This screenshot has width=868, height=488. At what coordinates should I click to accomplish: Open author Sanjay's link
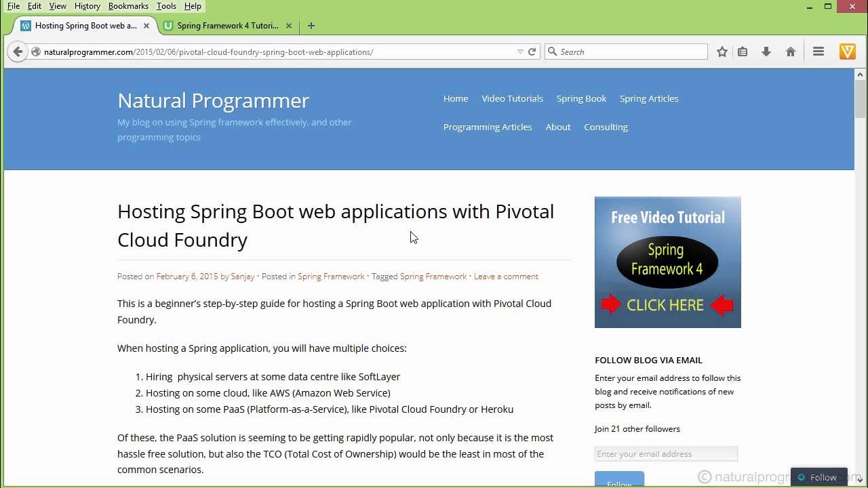coord(243,277)
